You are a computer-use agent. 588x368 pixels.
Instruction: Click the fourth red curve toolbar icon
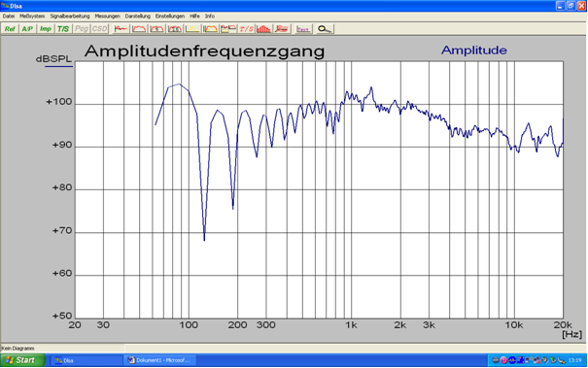click(x=175, y=29)
